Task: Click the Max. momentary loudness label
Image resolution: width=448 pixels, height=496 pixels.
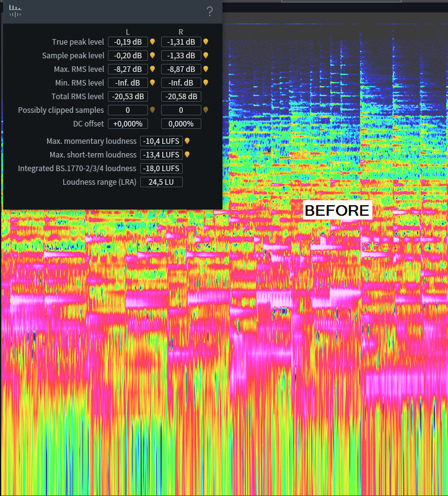Action: pos(91,141)
